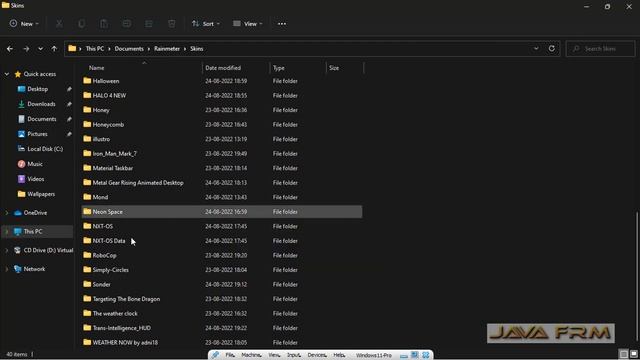
Task: Go back with the left arrow
Action: 10,49
